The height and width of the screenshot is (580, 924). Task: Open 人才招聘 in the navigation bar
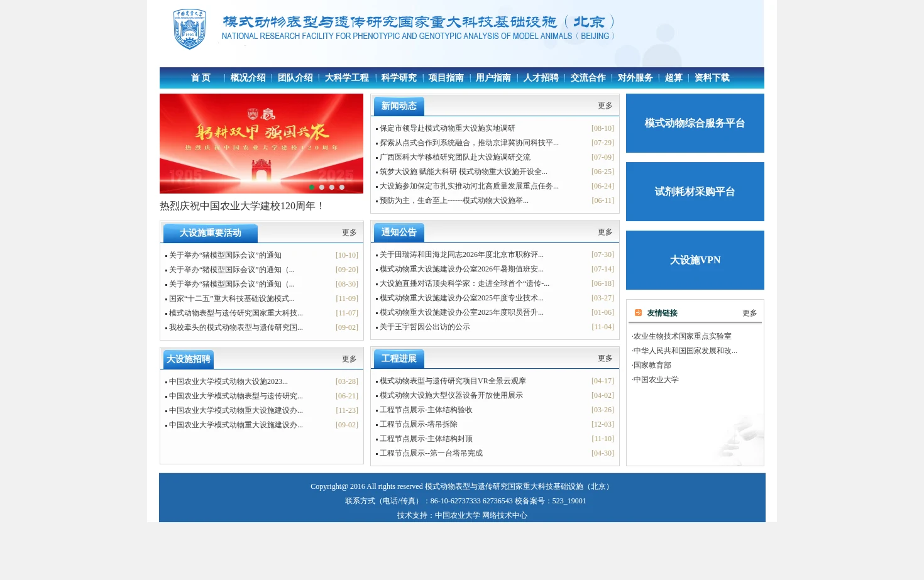pyautogui.click(x=541, y=78)
